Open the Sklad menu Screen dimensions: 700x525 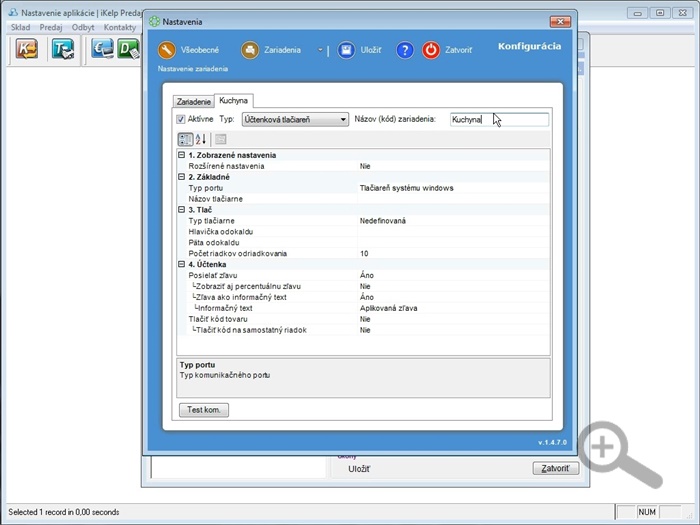click(21, 27)
